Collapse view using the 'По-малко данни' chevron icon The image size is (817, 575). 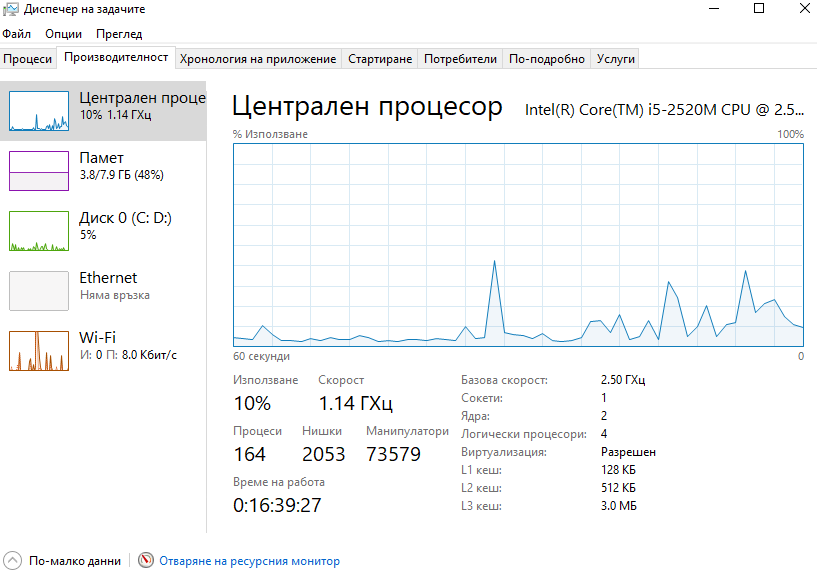tap(13, 560)
